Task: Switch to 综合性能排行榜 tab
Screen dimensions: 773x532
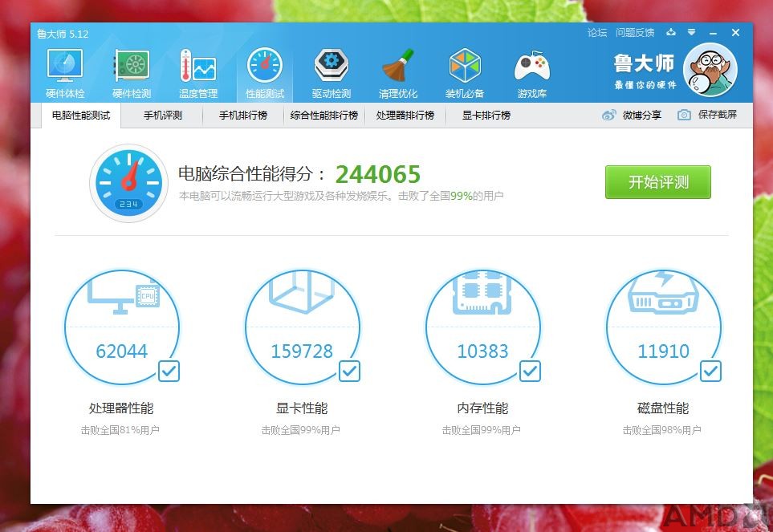Action: point(324,116)
